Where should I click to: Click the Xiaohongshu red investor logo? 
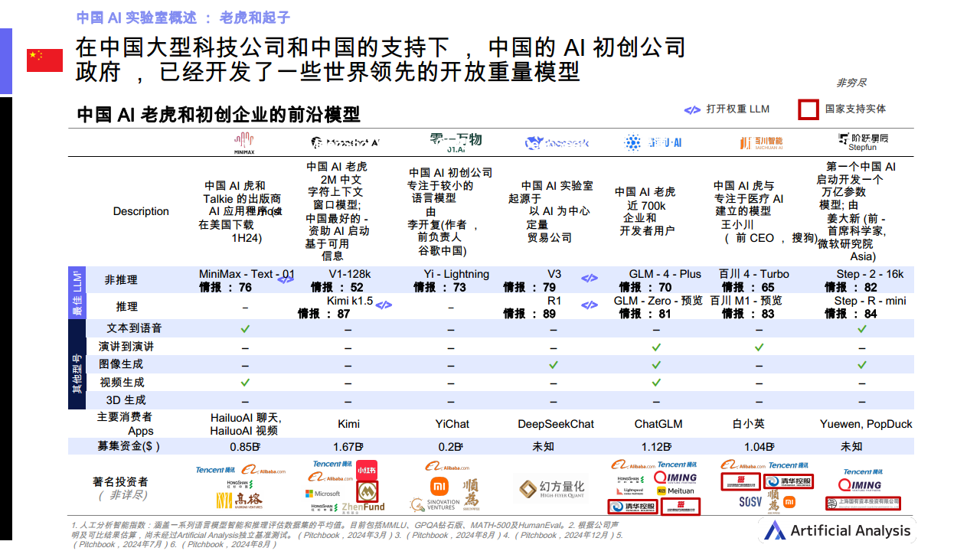point(367,469)
